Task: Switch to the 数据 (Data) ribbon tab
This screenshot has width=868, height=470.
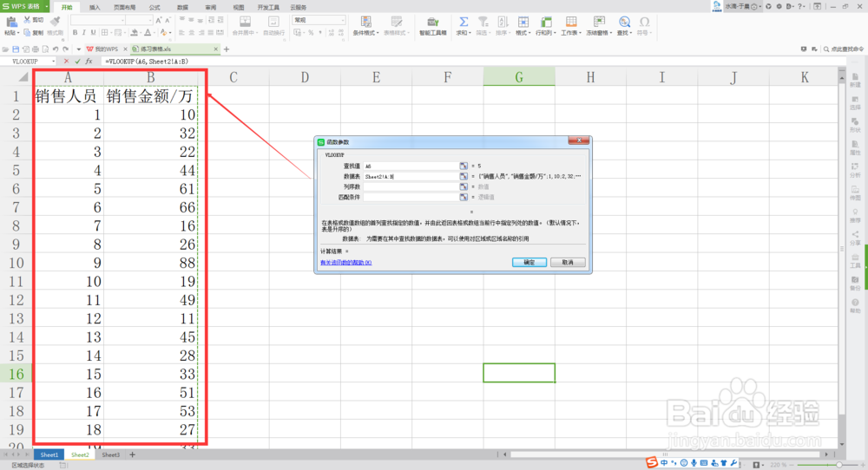Action: (182, 7)
